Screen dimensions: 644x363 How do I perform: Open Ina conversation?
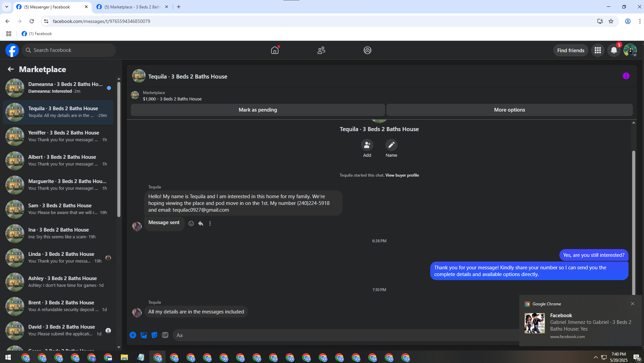(x=58, y=233)
